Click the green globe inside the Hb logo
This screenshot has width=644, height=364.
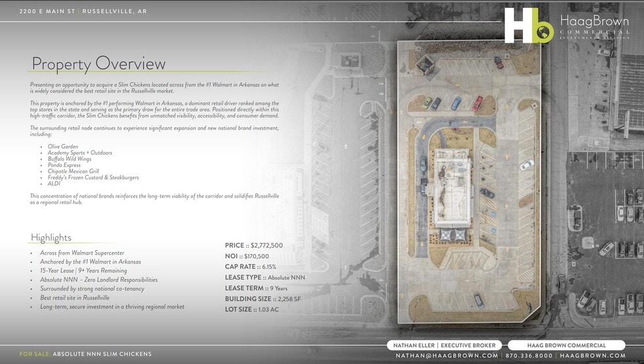543,31
